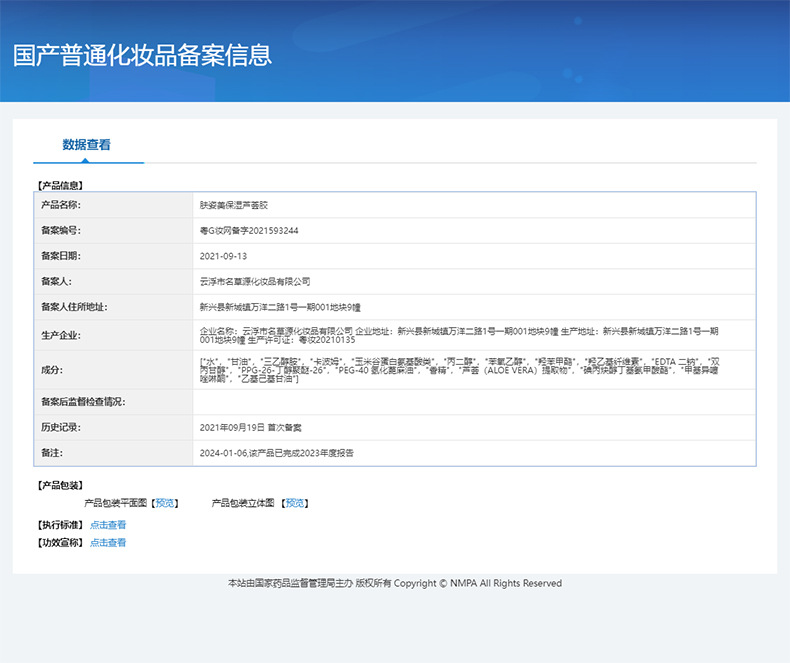Open the 产品包装立体图 预览 link
This screenshot has width=790, height=663.
coord(295,503)
